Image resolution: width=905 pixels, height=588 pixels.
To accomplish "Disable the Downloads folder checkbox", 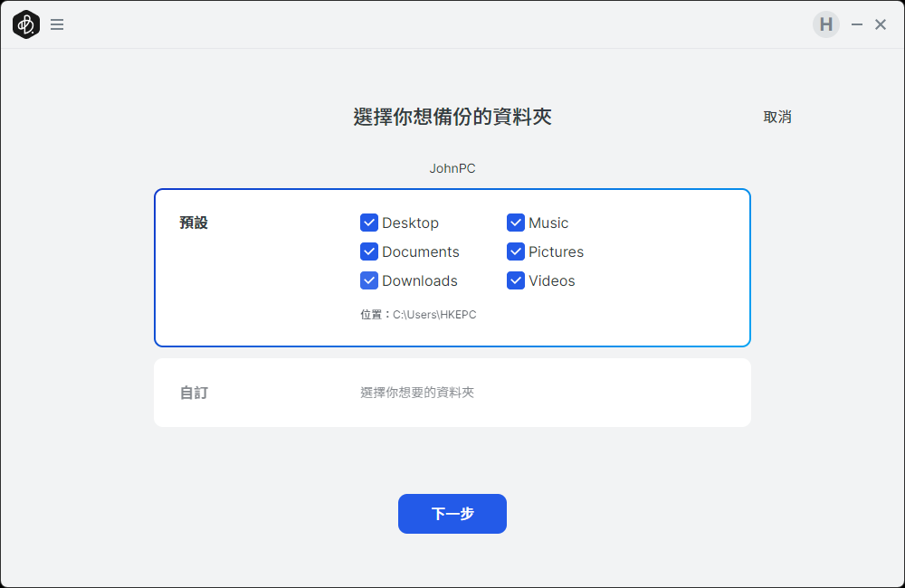I will pos(369,280).
